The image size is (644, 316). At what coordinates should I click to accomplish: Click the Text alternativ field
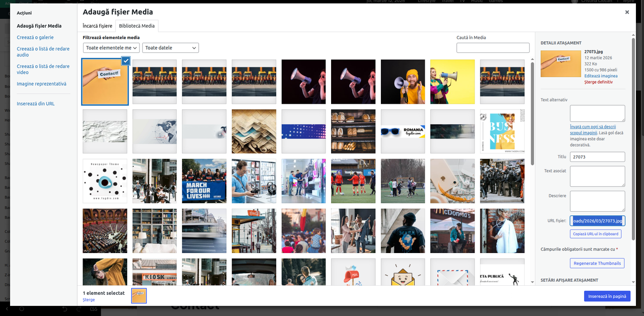pyautogui.click(x=597, y=113)
